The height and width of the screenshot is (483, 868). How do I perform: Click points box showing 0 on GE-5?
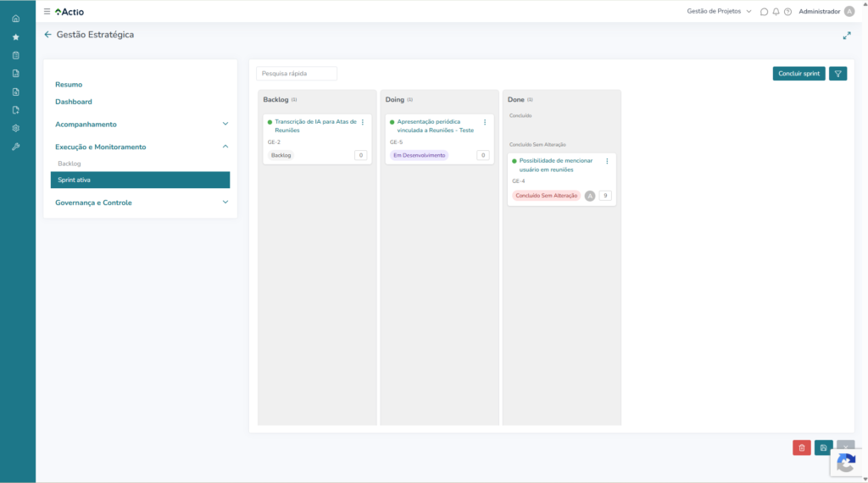tap(482, 155)
